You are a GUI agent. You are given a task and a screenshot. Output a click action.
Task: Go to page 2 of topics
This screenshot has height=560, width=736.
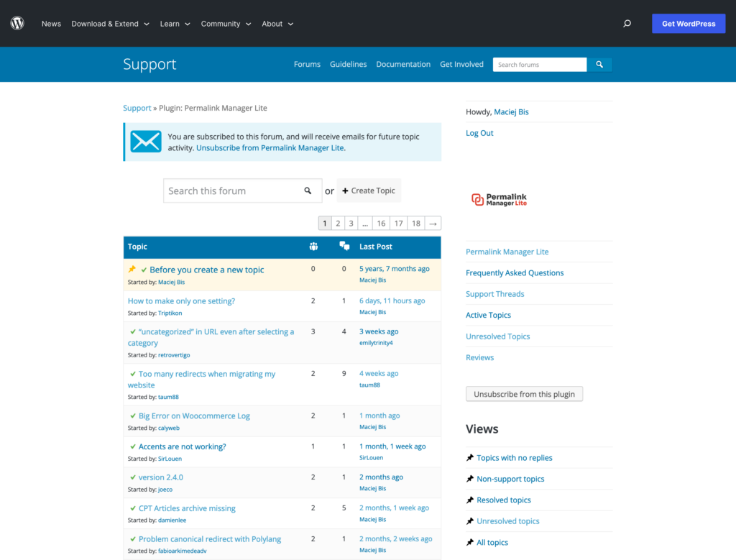coord(338,224)
